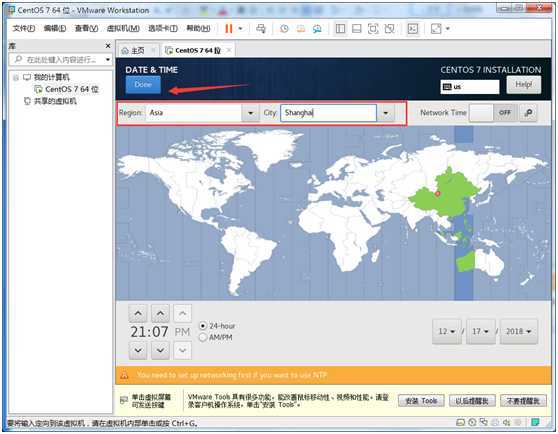This screenshot has width=558, height=434.
Task: Click the keyboard layout icon beside 'us'
Action: tap(447, 87)
